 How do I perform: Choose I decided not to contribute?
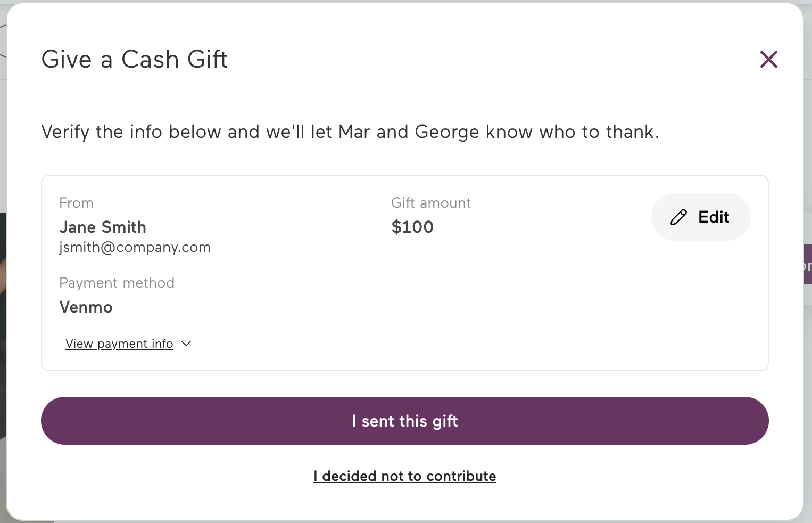[x=405, y=476]
